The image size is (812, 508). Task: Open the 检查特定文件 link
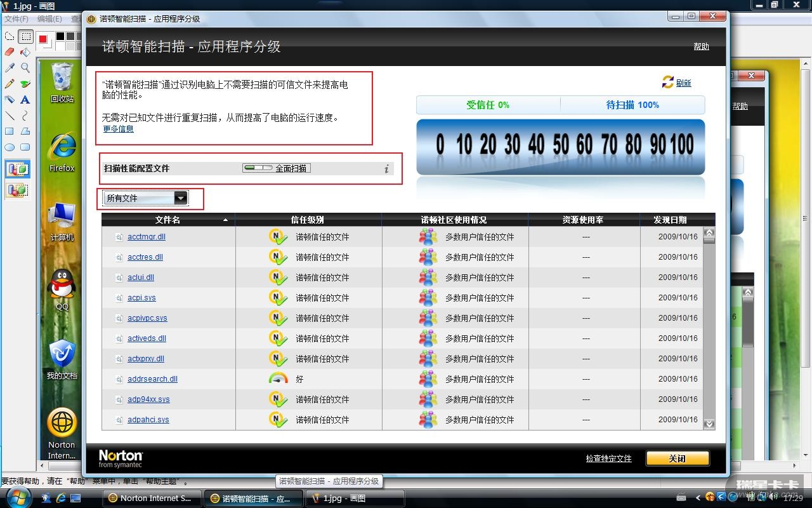coord(608,458)
